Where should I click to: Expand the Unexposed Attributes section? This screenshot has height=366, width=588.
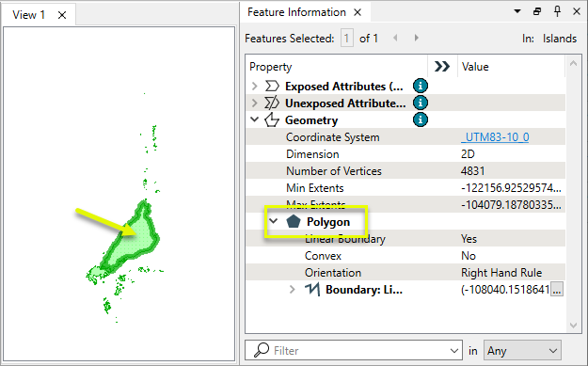[255, 103]
